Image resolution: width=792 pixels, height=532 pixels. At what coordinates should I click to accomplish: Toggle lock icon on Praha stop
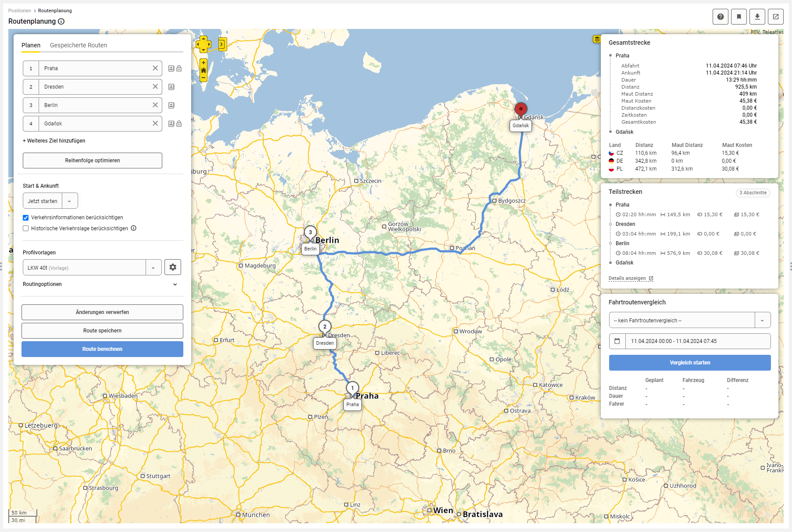pos(179,68)
